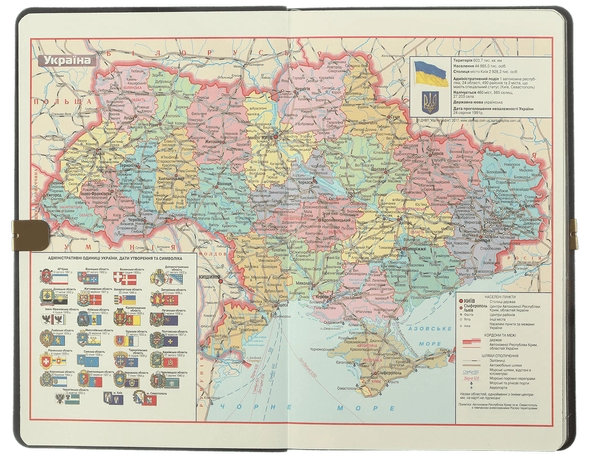Select the Івано-Франківська область black bird emblem
The image size is (595, 462).
[46, 319]
